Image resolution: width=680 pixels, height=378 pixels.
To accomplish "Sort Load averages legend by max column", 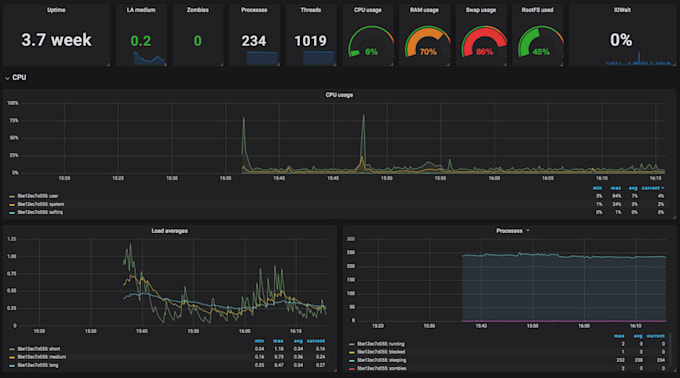I will (x=278, y=341).
